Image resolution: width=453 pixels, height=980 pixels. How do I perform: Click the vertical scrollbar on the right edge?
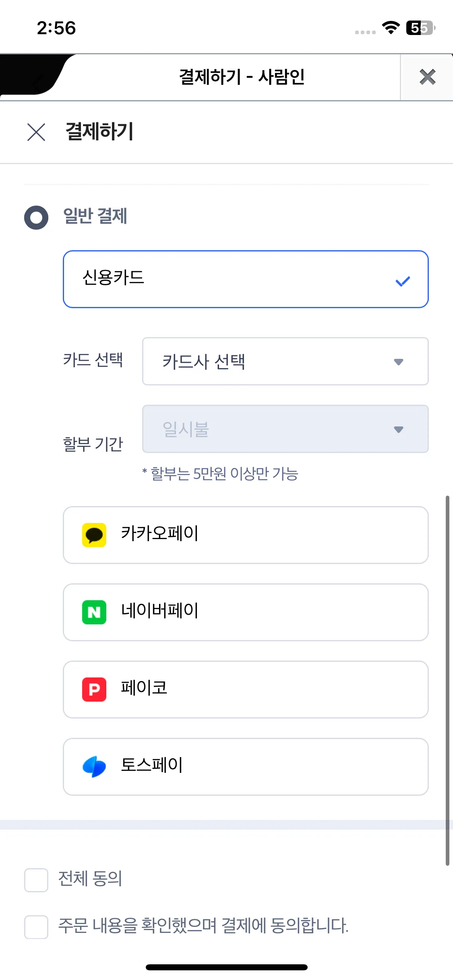coord(447,680)
